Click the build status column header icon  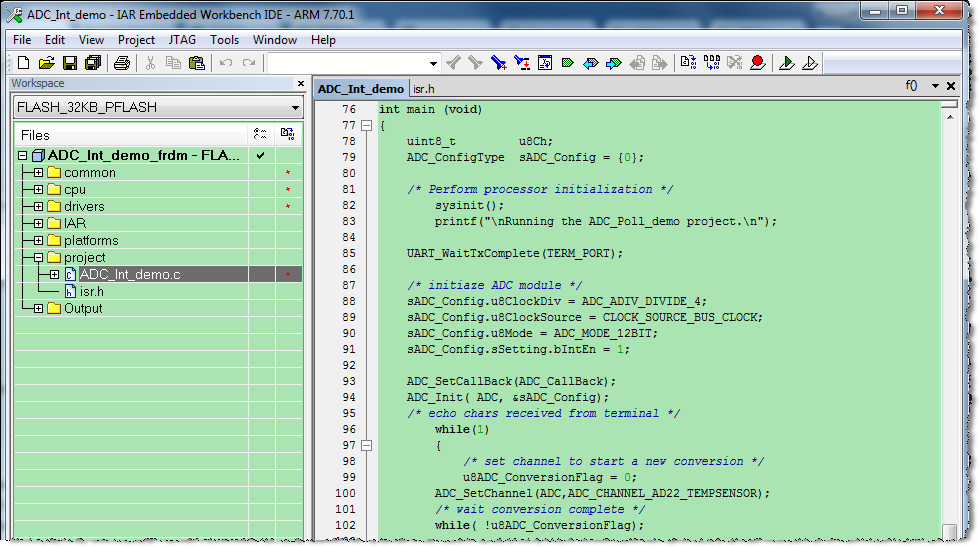(x=287, y=134)
